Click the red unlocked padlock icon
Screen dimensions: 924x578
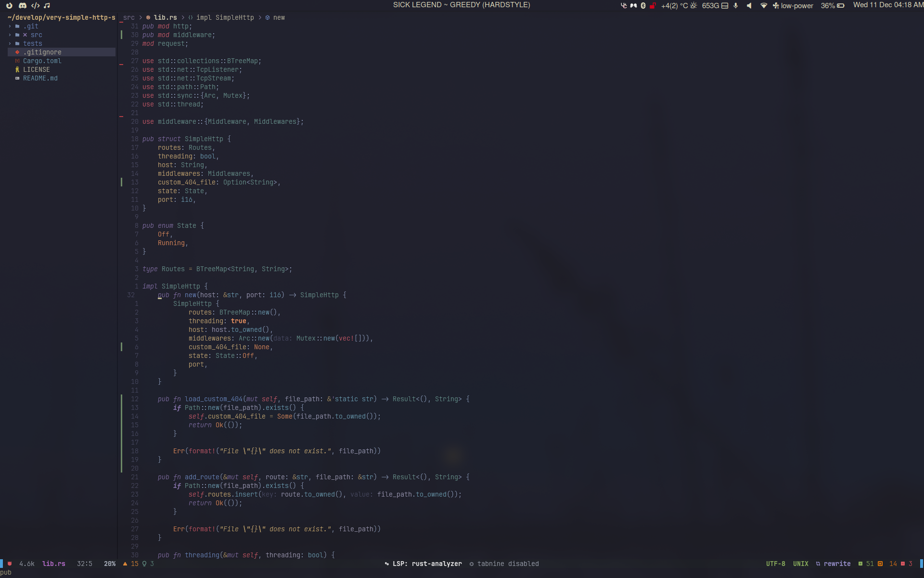click(653, 6)
